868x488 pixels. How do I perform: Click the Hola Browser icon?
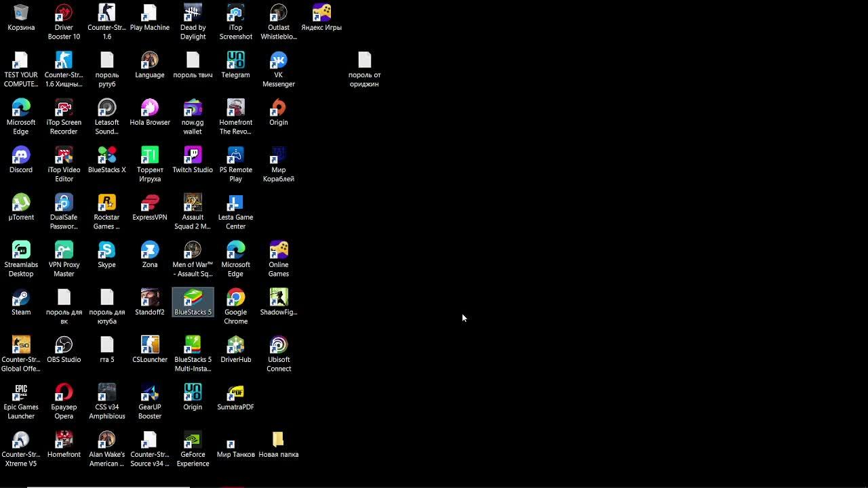(x=150, y=113)
